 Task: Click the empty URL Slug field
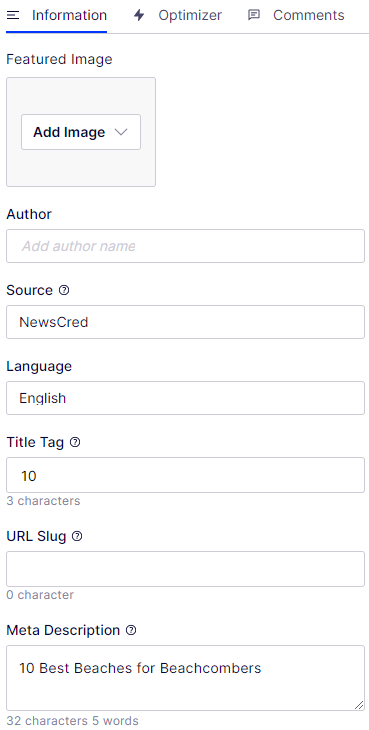click(185, 569)
